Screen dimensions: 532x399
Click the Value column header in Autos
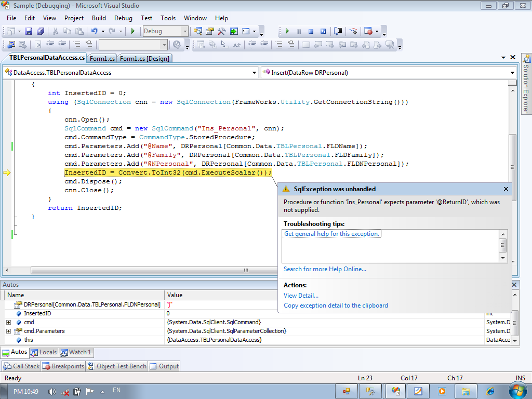tap(221, 295)
